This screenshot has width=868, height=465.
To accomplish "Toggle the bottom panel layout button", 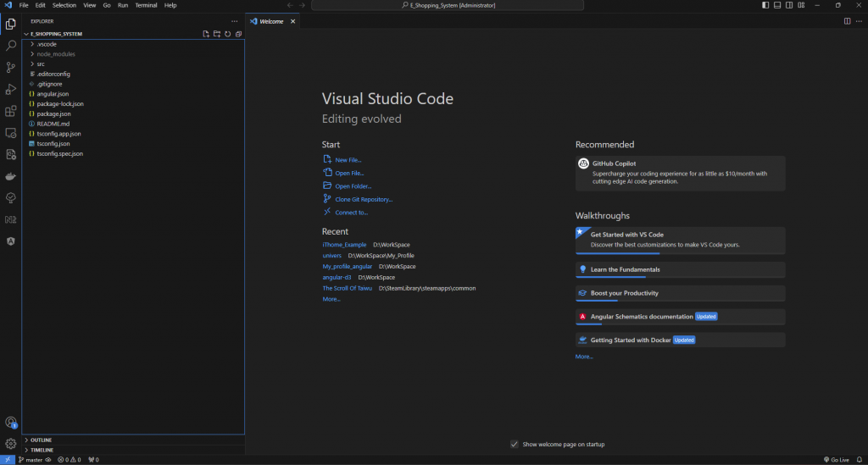I will (x=777, y=5).
